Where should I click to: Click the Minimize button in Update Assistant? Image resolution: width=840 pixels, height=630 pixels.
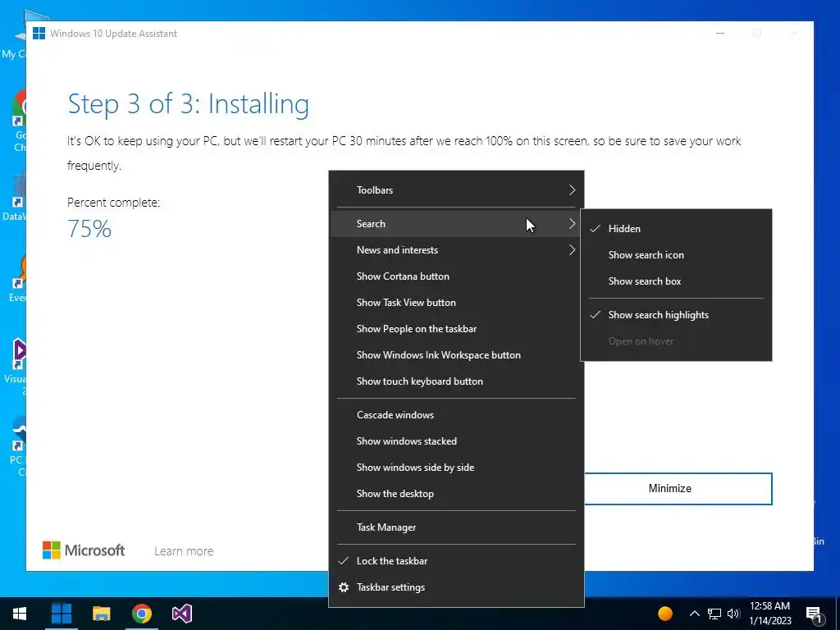pyautogui.click(x=678, y=489)
